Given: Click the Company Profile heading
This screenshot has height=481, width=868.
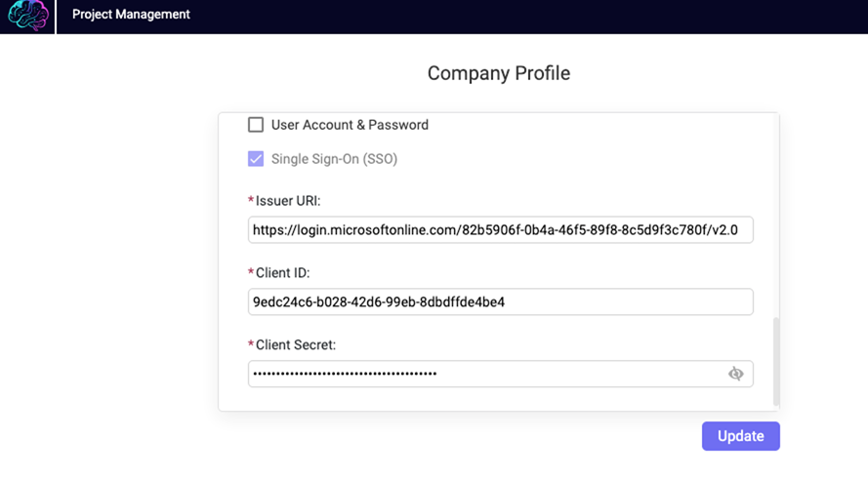Looking at the screenshot, I should pos(499,73).
